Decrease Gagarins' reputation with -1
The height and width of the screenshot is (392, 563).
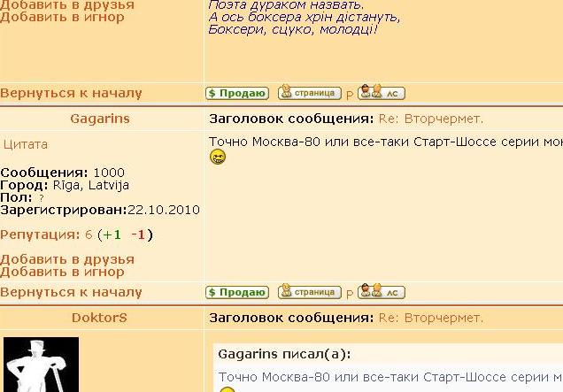(139, 234)
